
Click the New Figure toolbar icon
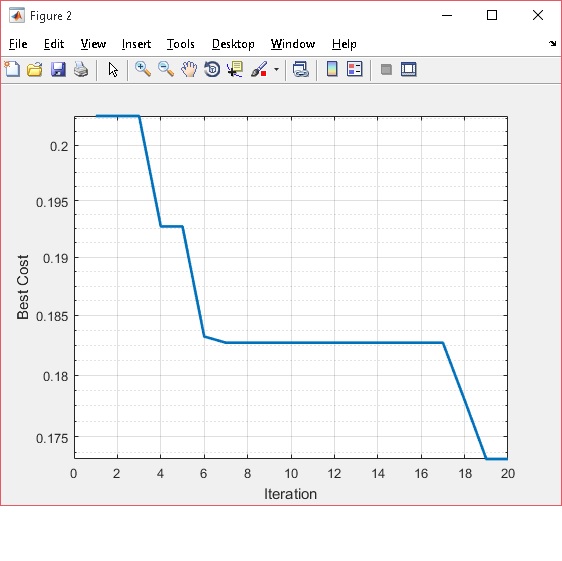pyautogui.click(x=12, y=69)
